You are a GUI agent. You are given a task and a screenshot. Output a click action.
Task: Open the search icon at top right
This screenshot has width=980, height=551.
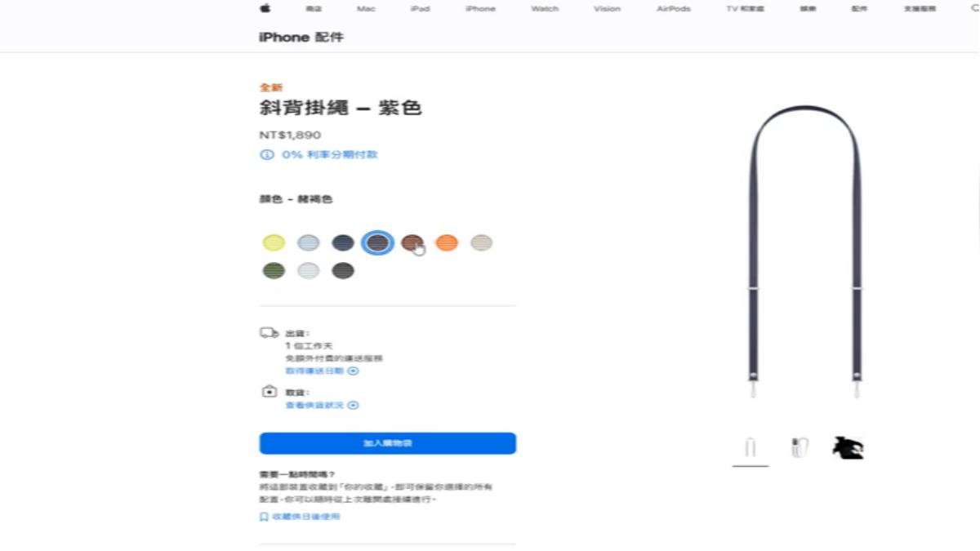tap(975, 8)
